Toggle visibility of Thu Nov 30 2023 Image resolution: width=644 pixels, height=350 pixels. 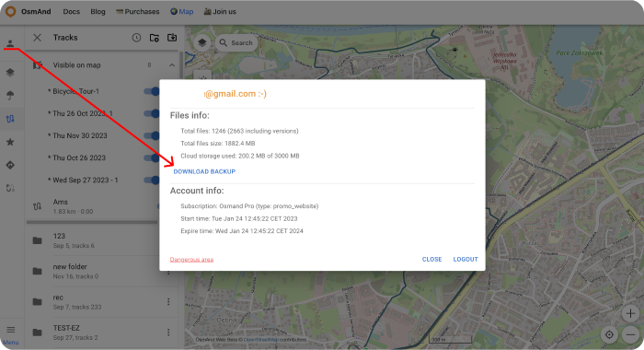pos(152,135)
